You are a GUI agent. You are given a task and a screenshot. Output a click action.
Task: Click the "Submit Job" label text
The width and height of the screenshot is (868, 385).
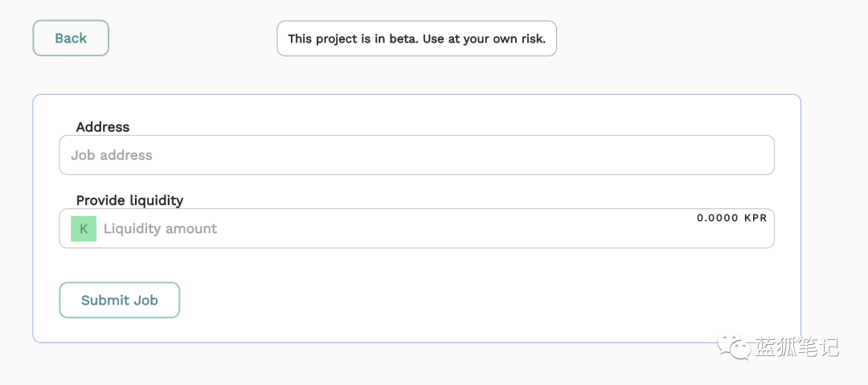(x=120, y=301)
